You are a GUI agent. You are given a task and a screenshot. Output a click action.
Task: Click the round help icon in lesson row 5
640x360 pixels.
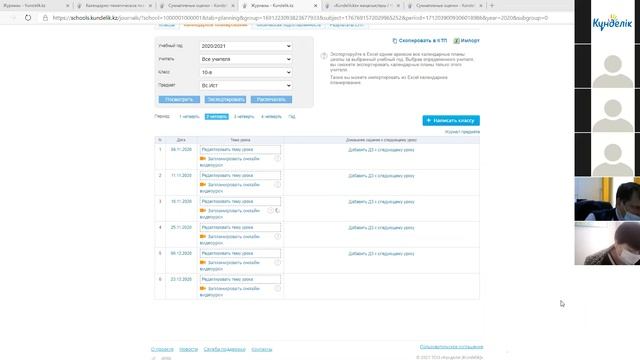[278, 263]
